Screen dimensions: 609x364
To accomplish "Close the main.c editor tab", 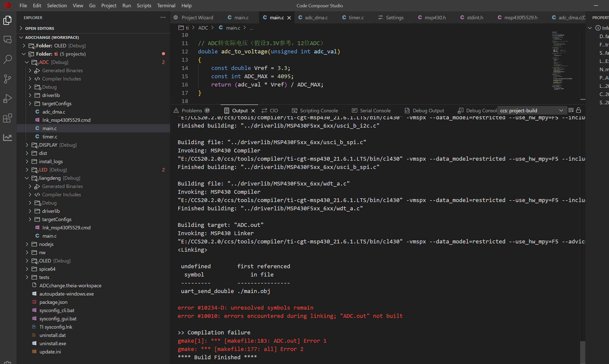I will [289, 18].
